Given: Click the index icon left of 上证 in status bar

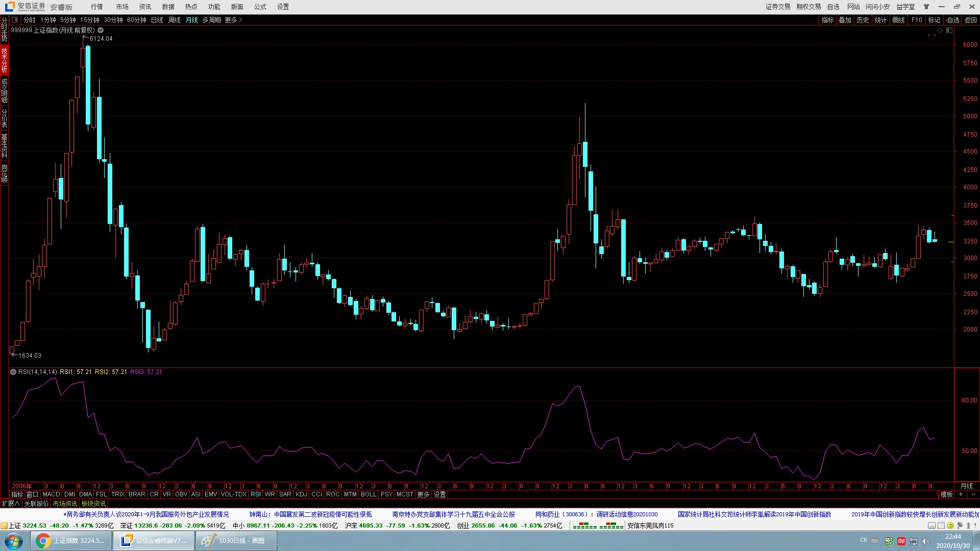Looking at the screenshot, I should (4, 525).
